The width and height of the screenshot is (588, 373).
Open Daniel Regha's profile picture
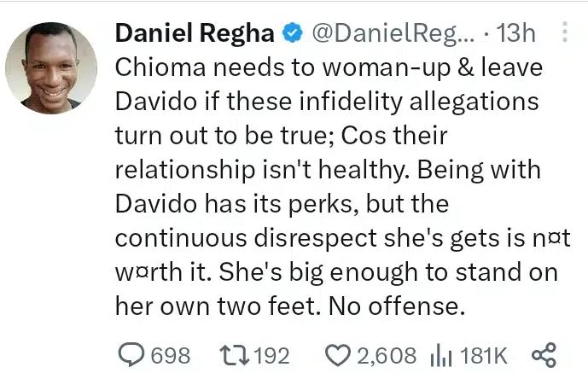click(51, 68)
